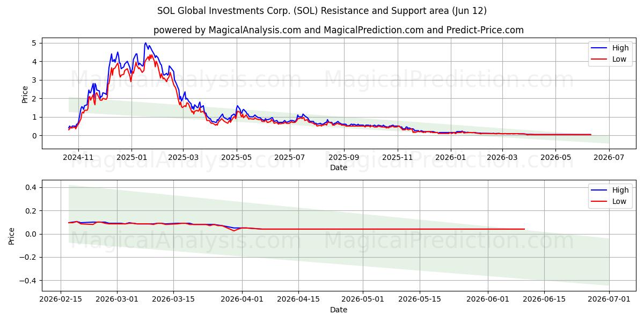This screenshot has width=644, height=322.
Task: Click the '2025-11' tick label on the top chart
Action: pos(397,157)
